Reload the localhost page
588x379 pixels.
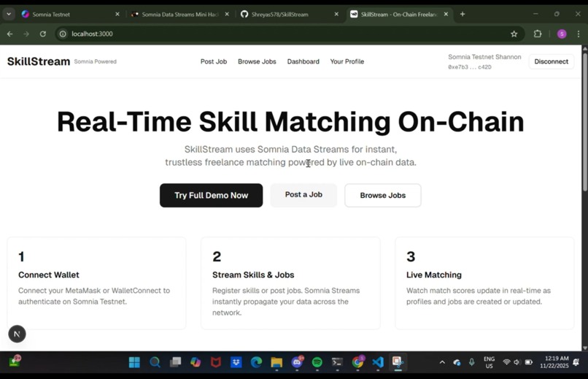(x=43, y=34)
